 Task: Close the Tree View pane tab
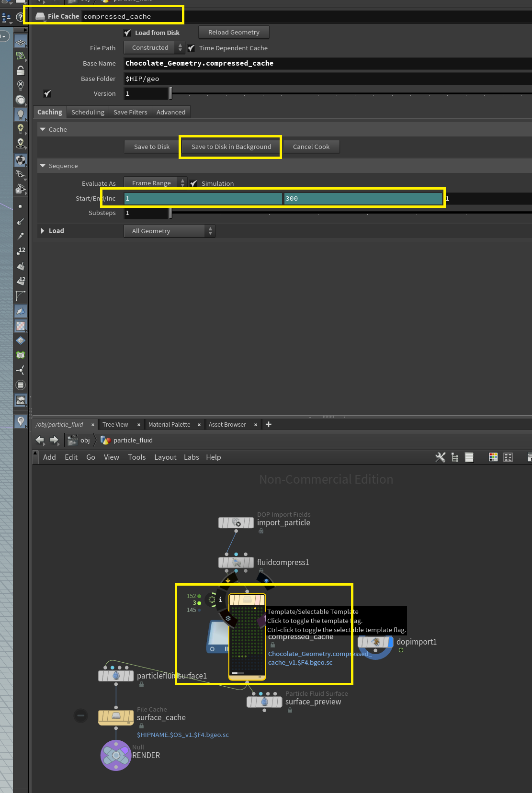click(x=139, y=425)
